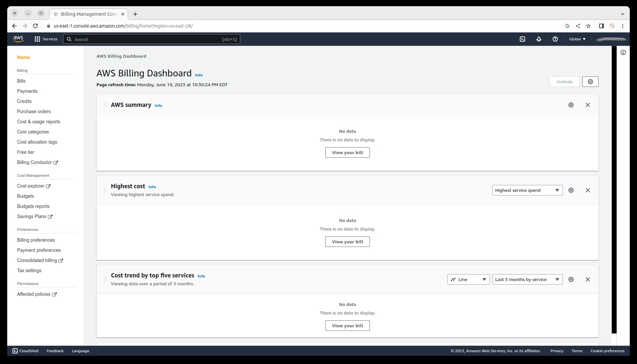637x364 pixels.
Task: Toggle the right info panel icon
Action: coord(623,52)
